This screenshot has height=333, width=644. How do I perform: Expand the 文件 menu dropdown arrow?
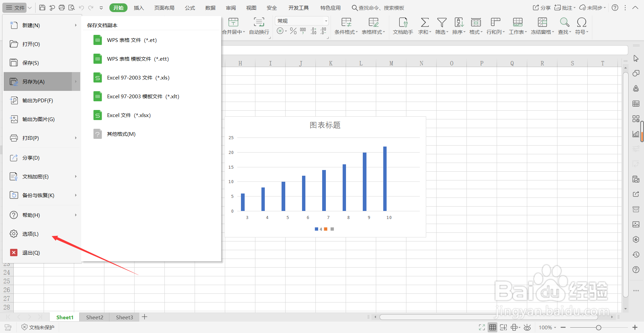click(x=30, y=8)
